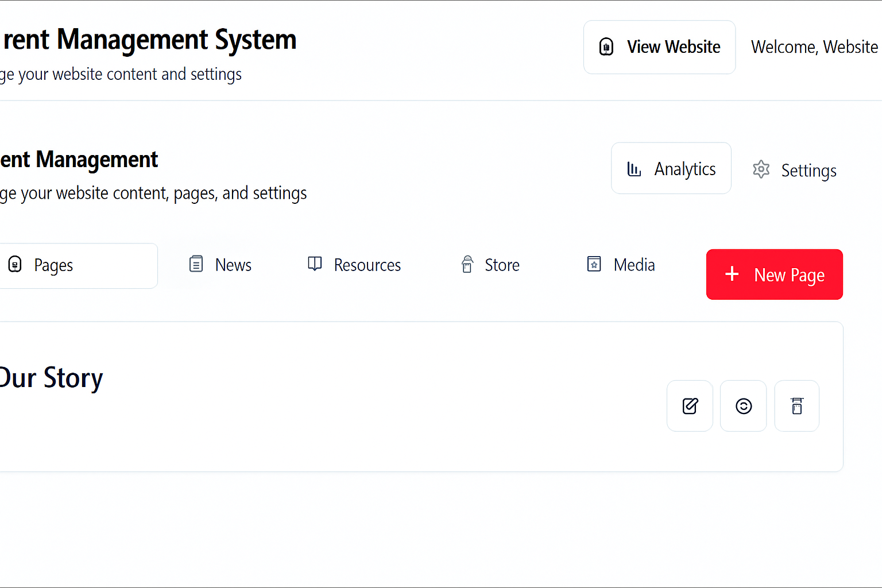This screenshot has width=882, height=588.
Task: Click the gear icon beside Settings
Action: pos(761,169)
